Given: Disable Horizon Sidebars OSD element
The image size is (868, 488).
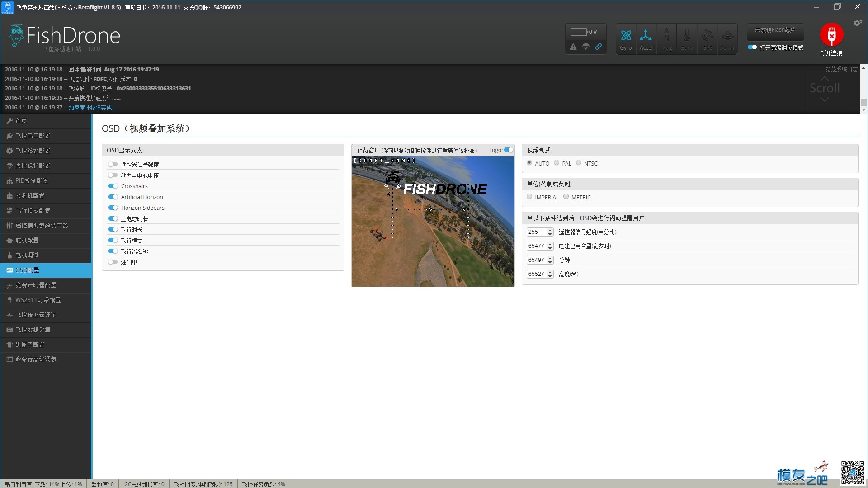Looking at the screenshot, I should pyautogui.click(x=113, y=208).
